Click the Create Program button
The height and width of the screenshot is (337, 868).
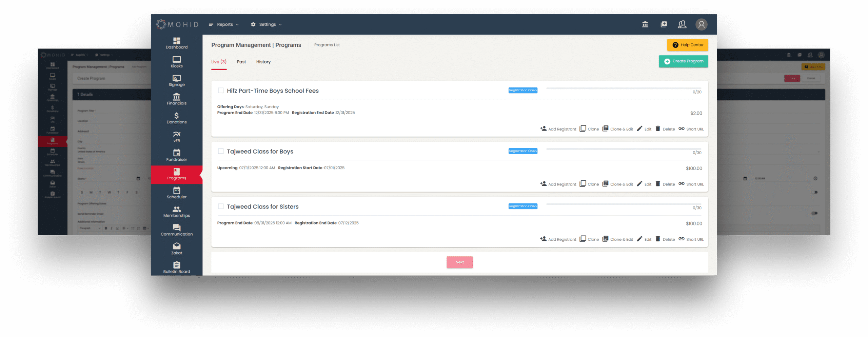683,61
